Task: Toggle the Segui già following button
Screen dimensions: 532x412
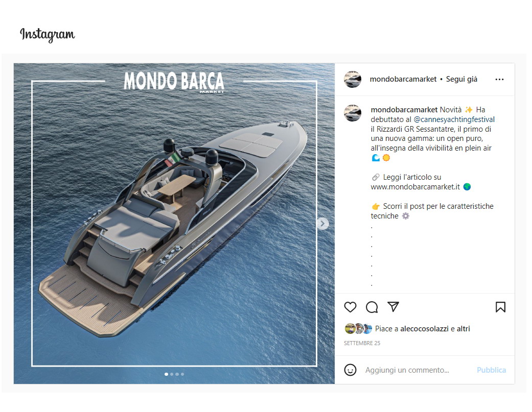Action: point(461,79)
